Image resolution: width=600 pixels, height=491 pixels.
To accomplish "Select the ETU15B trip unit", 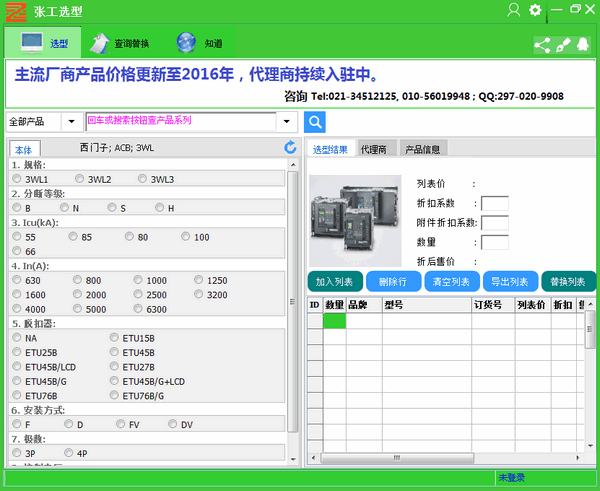I will point(114,337).
